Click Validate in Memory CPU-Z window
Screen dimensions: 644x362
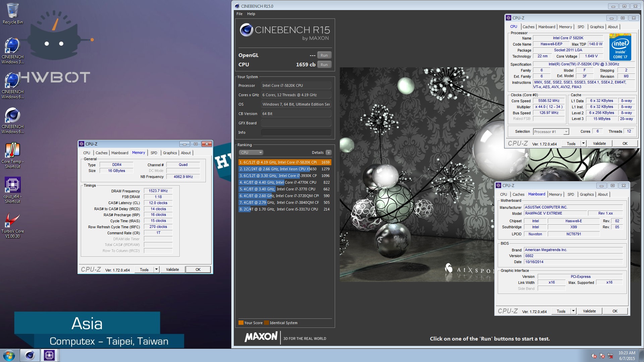tap(172, 269)
